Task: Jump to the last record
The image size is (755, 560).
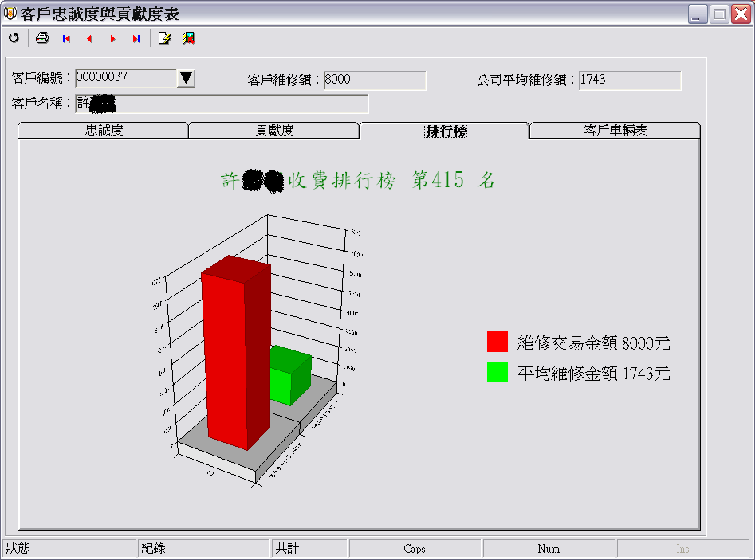Action: pos(136,38)
